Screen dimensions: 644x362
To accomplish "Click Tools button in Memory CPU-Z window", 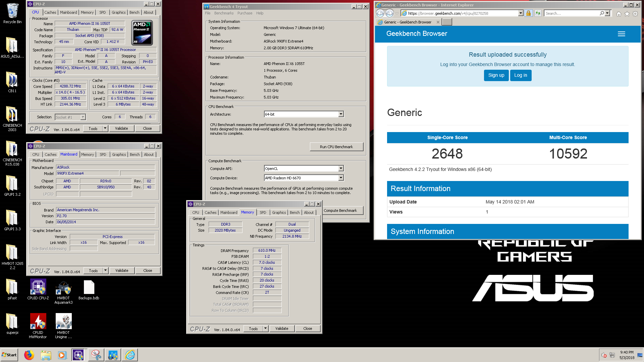I will pyautogui.click(x=253, y=328).
